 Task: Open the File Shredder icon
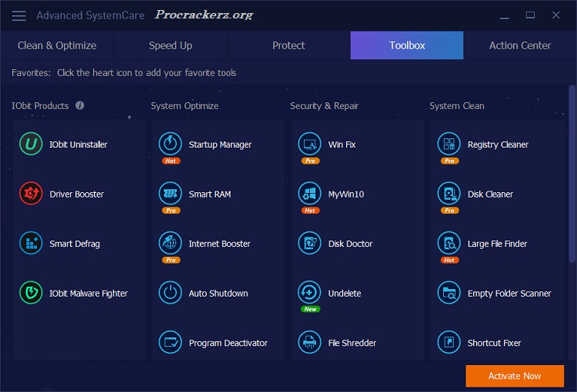309,342
